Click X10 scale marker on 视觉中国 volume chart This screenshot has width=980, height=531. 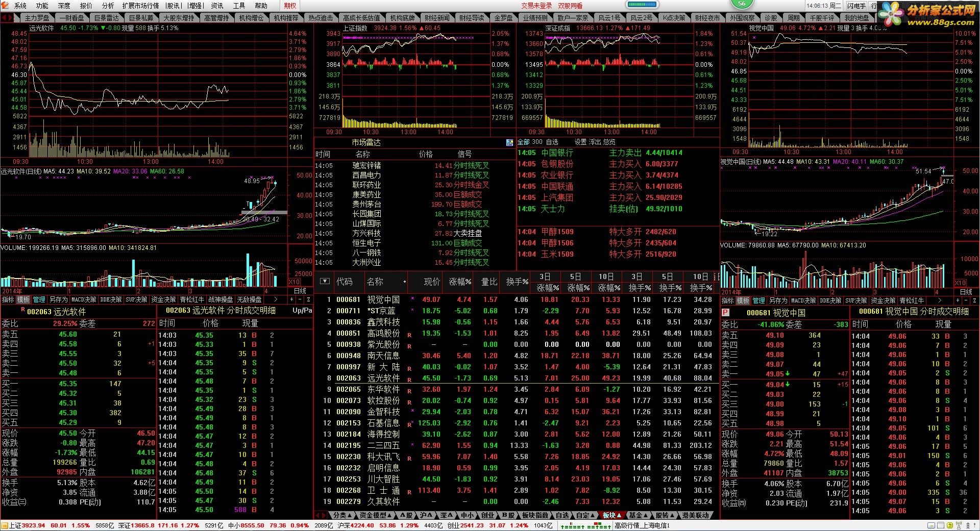[x=961, y=283]
